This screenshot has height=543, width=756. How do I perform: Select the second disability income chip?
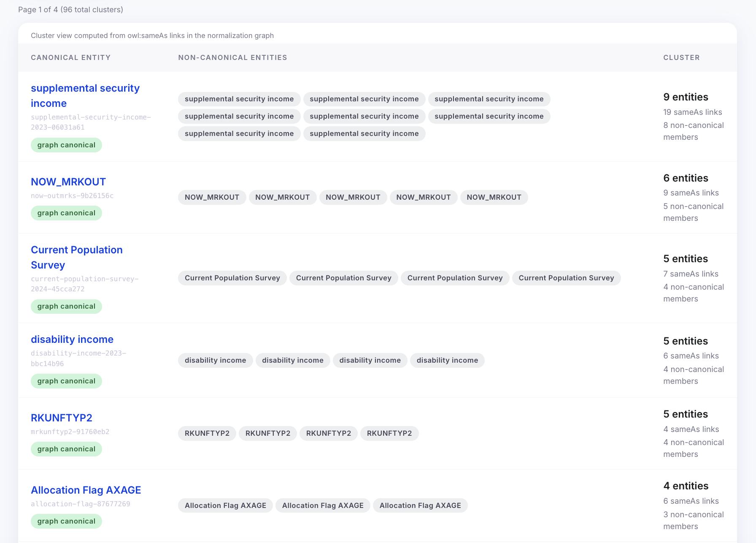tap(292, 360)
